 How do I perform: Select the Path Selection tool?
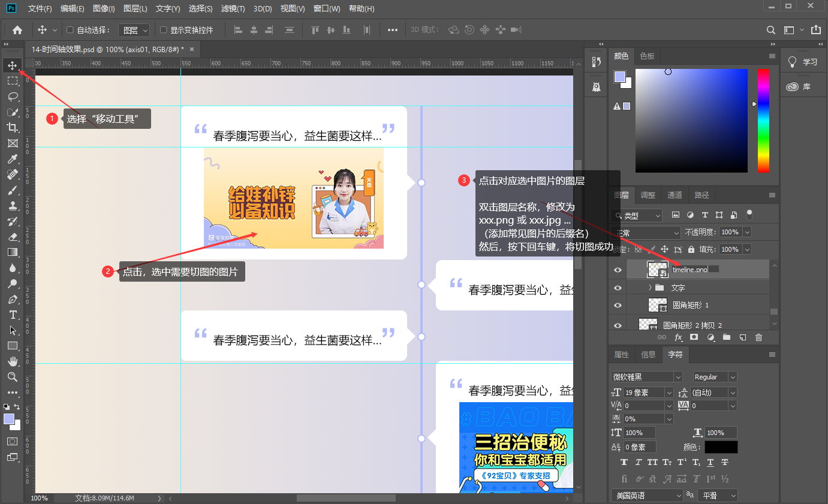(13, 330)
